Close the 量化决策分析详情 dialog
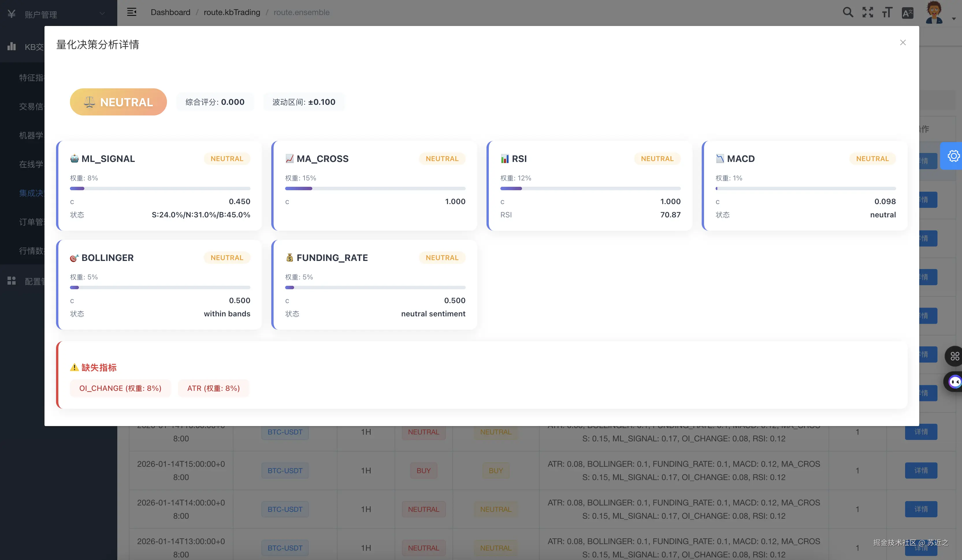The width and height of the screenshot is (962, 560). click(x=902, y=43)
